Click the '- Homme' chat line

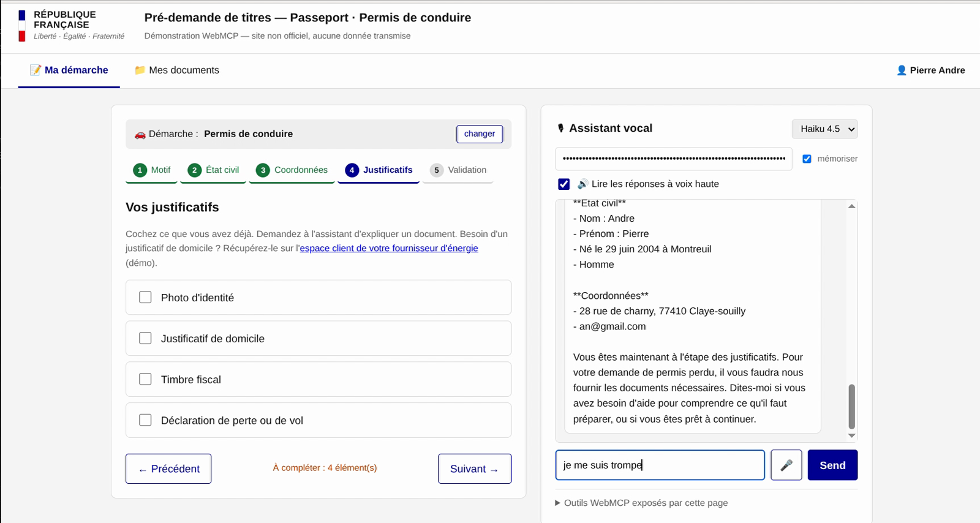(594, 265)
